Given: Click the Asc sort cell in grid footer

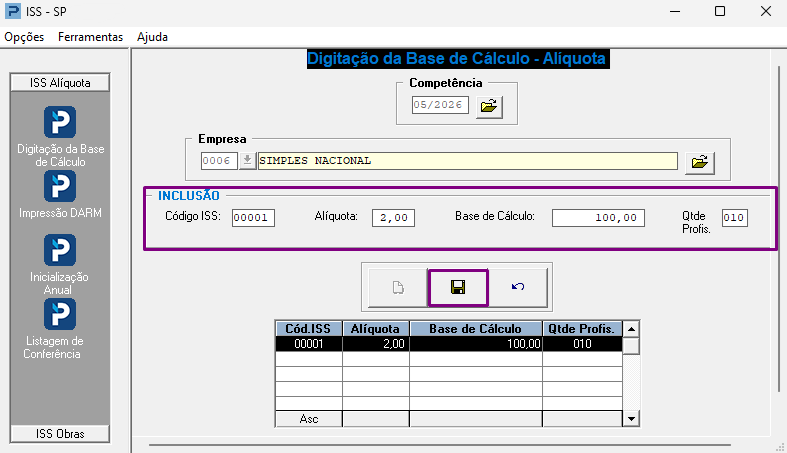Looking at the screenshot, I should pos(309,419).
